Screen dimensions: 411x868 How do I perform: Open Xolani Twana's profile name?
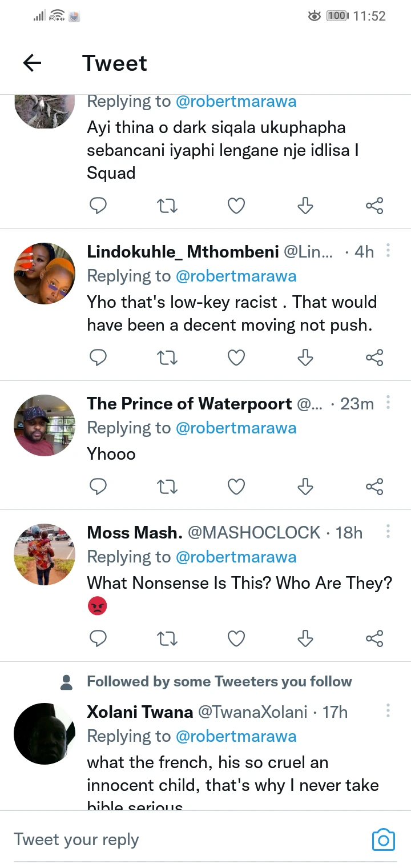pyautogui.click(x=140, y=712)
